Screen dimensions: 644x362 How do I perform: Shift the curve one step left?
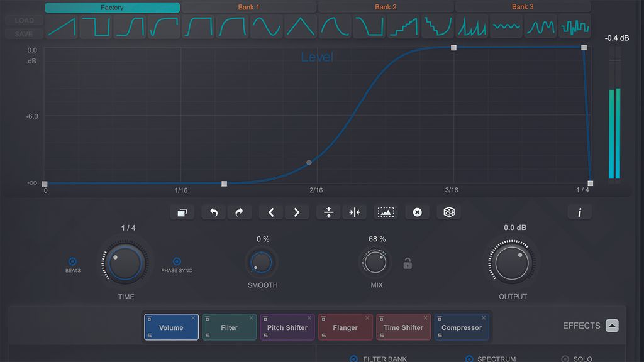tap(270, 212)
